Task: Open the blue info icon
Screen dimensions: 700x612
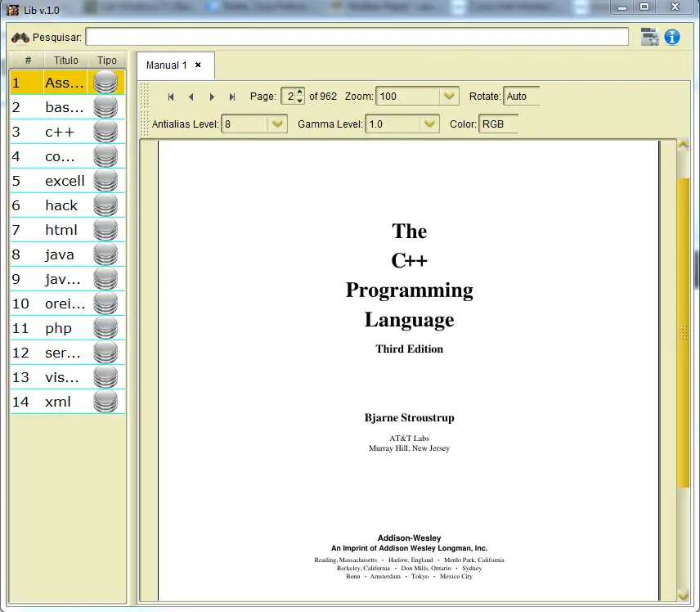Action: coord(672,37)
